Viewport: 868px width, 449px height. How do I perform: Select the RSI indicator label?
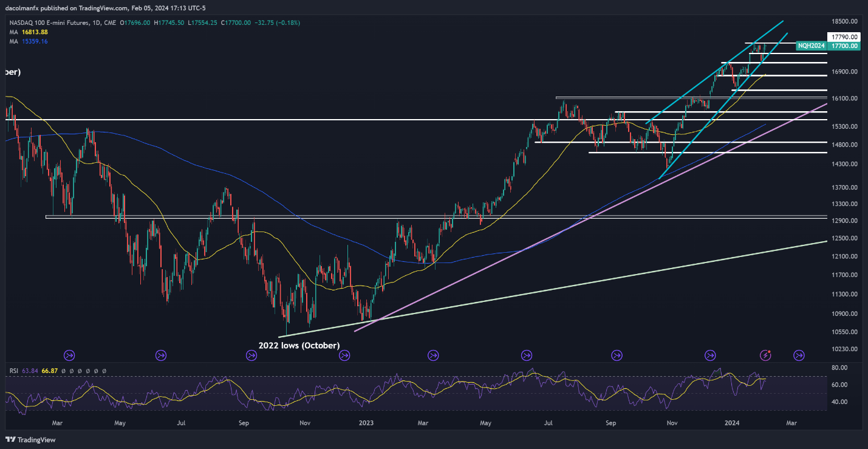(x=12, y=370)
